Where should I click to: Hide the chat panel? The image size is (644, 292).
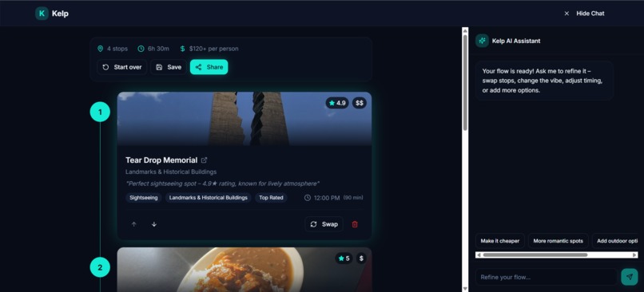[x=585, y=14]
